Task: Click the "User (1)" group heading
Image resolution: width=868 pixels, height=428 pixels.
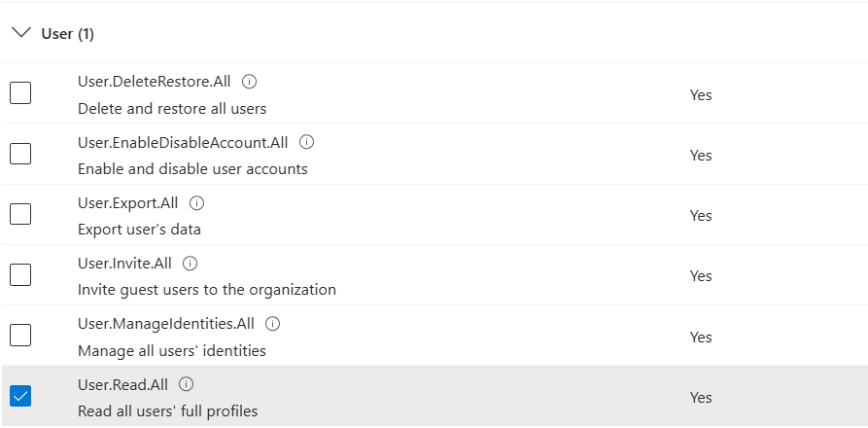Action: point(67,34)
